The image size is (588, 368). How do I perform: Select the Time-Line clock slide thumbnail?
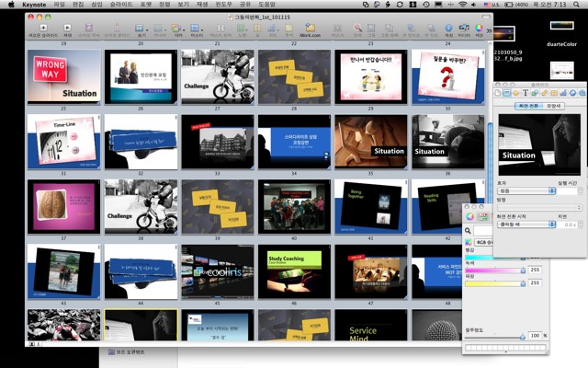tap(63, 142)
